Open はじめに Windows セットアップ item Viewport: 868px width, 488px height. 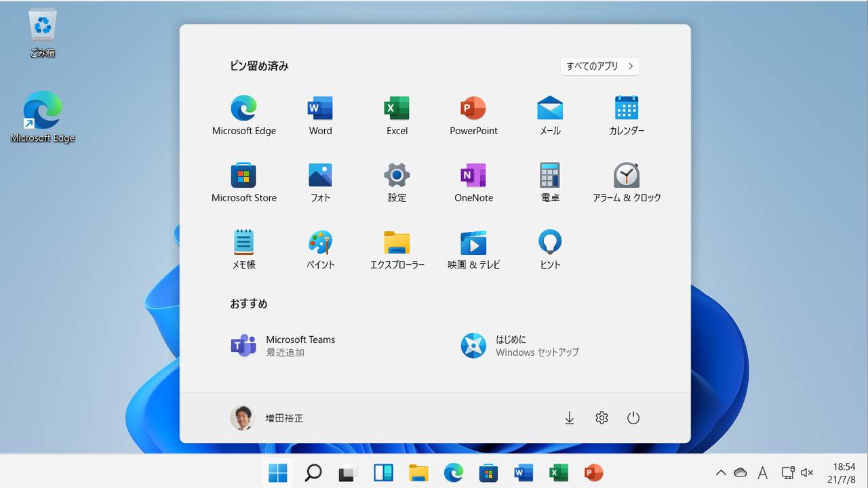[x=519, y=346]
